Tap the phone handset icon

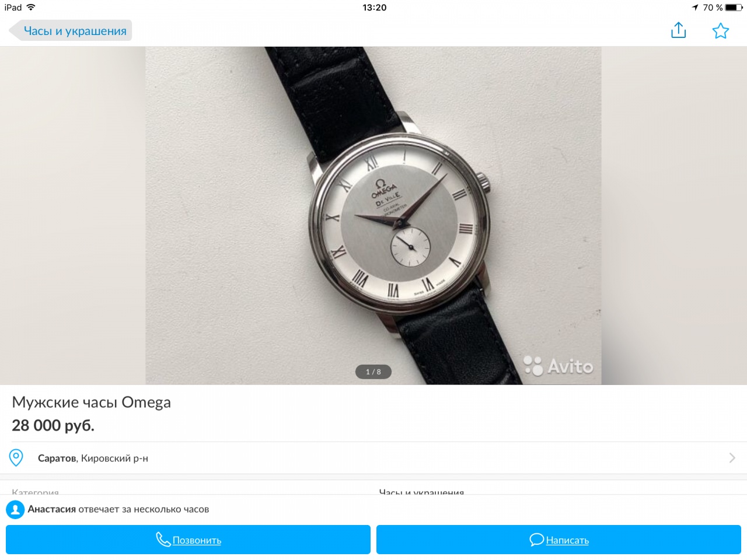(163, 540)
